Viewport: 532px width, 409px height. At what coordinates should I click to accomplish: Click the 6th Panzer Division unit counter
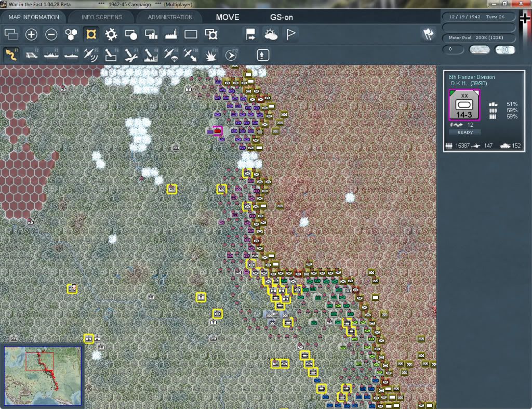pos(464,105)
